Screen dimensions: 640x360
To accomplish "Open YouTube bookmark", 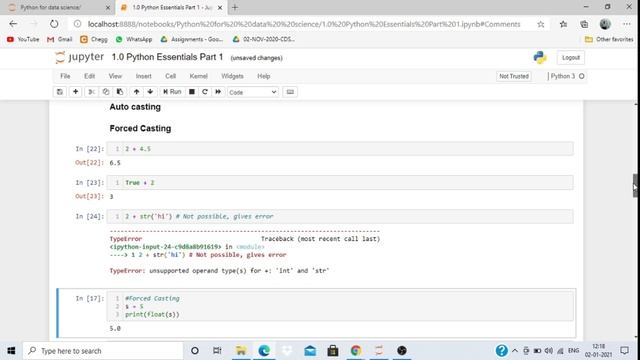I will (23, 39).
